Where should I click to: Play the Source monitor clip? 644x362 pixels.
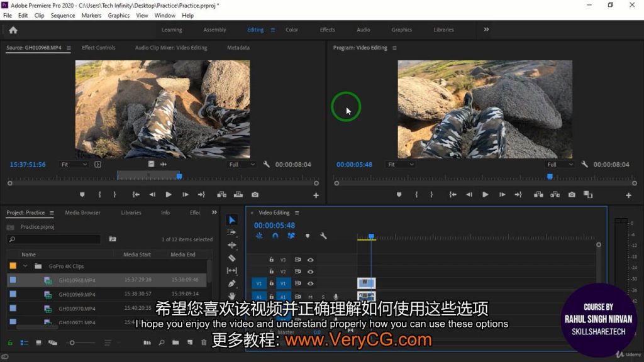click(169, 195)
